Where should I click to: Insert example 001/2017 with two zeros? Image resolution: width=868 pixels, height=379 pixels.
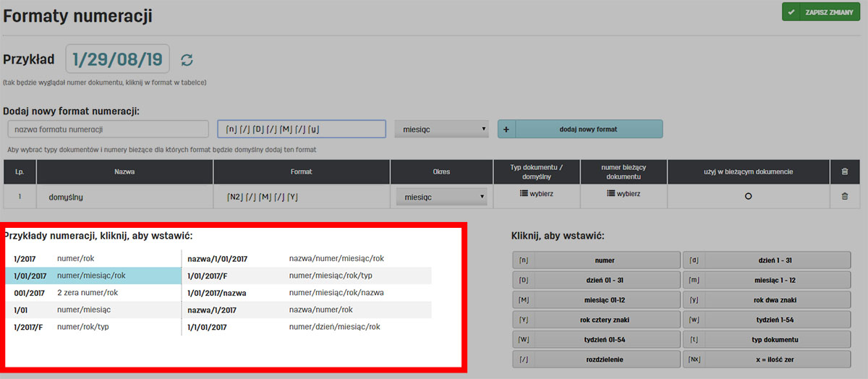(93, 293)
